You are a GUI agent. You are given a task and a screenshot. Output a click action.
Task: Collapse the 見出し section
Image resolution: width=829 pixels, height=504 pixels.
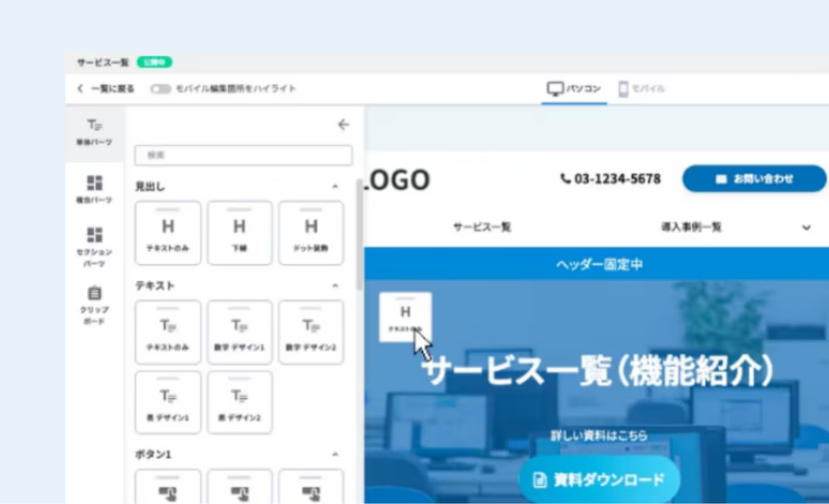(x=335, y=187)
